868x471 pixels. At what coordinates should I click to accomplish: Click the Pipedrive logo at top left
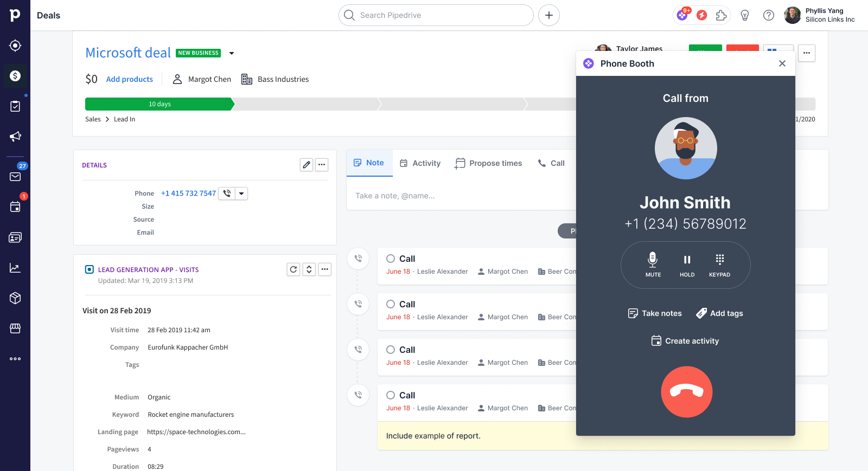coord(15,15)
